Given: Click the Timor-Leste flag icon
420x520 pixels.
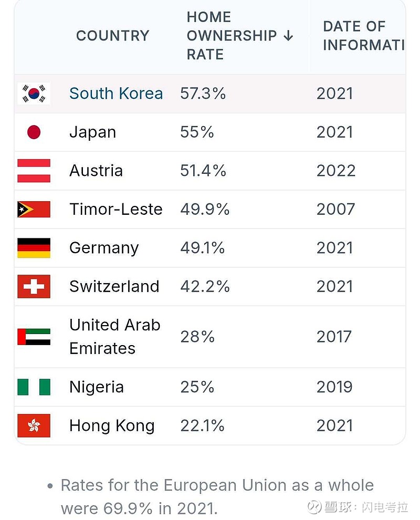Looking at the screenshot, I should click(x=34, y=209).
